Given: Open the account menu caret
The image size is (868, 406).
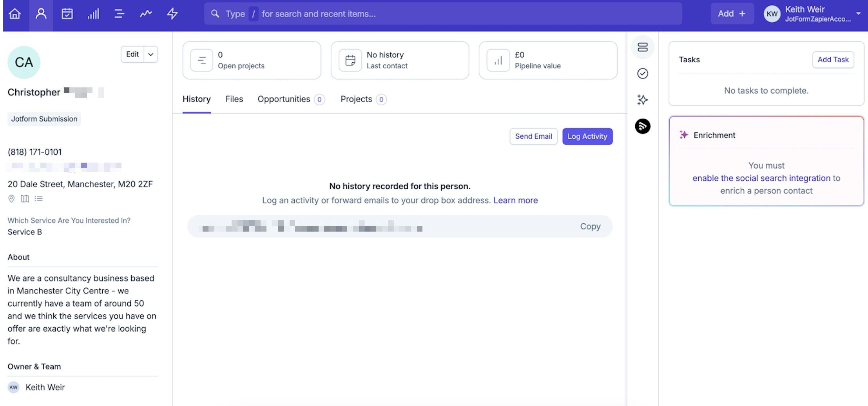Looking at the screenshot, I should point(858,13).
